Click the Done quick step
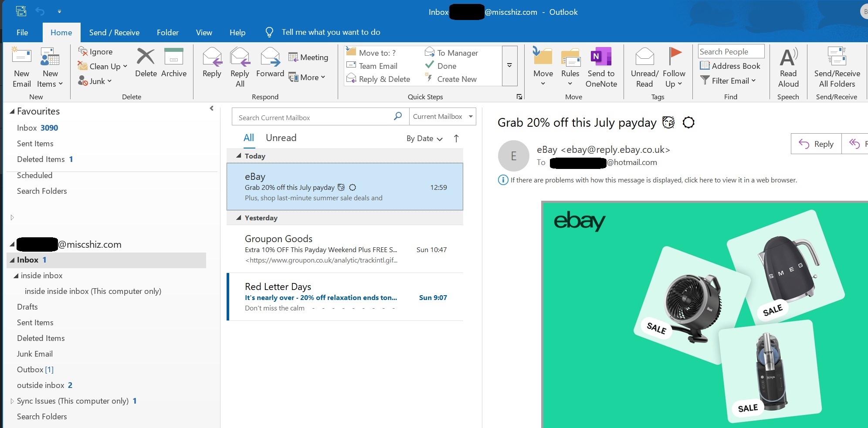 click(441, 66)
